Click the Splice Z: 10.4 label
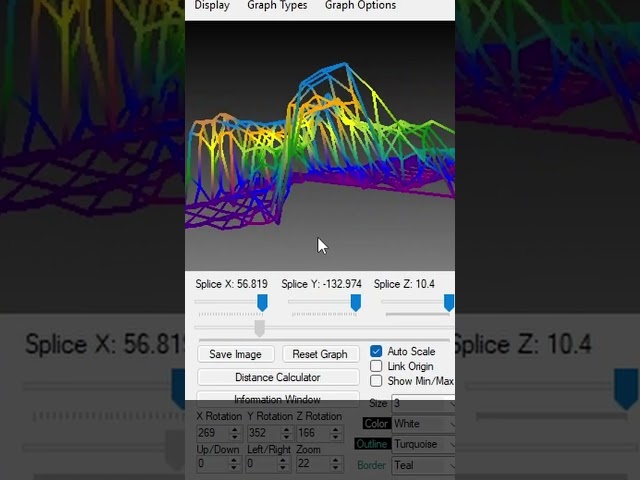The width and height of the screenshot is (640, 480). coord(404,284)
